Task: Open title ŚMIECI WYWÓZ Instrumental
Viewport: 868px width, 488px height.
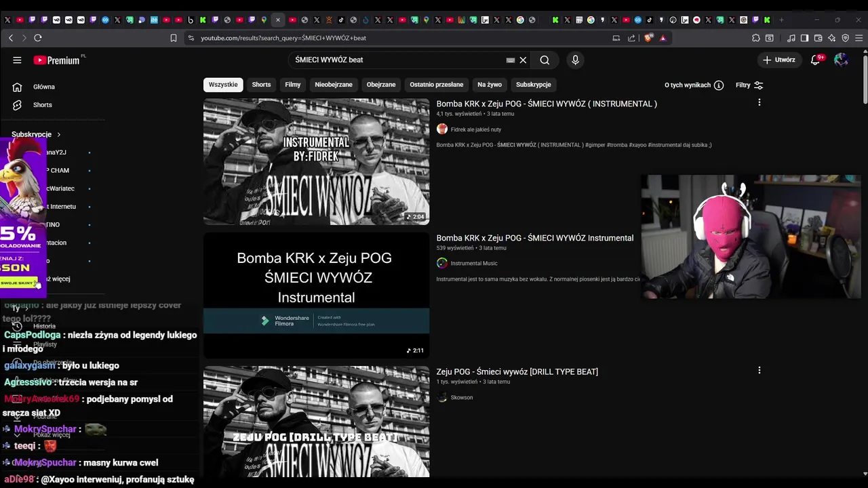Action: coord(534,238)
